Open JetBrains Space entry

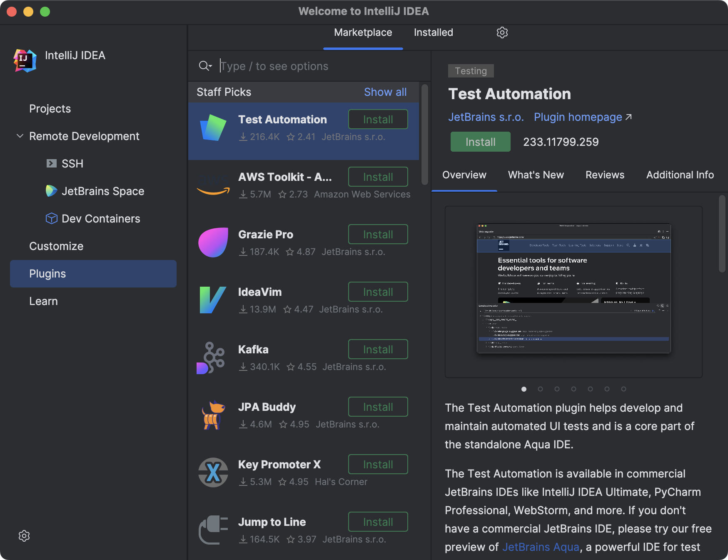point(103,191)
